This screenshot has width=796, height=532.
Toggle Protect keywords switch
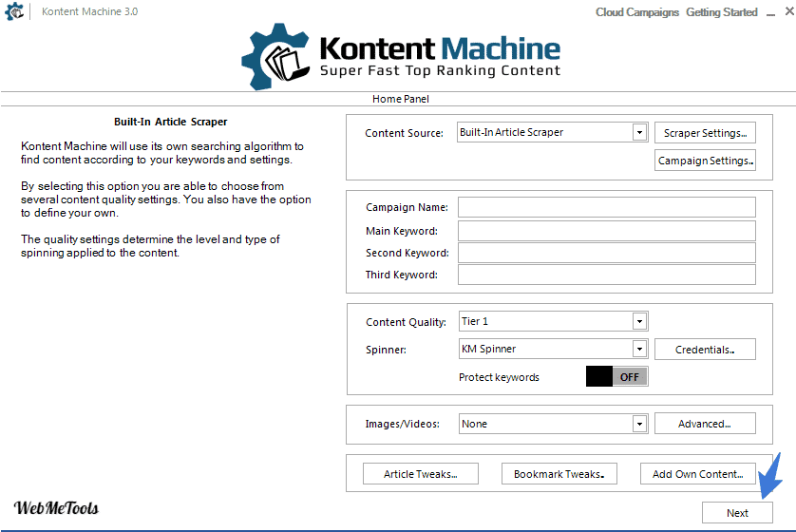pyautogui.click(x=616, y=376)
